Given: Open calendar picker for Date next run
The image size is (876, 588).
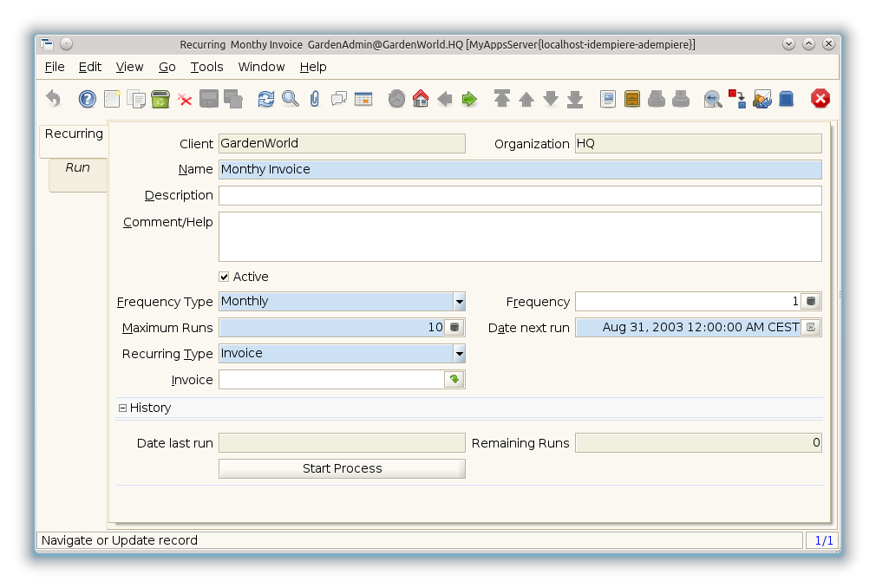Looking at the screenshot, I should [811, 328].
